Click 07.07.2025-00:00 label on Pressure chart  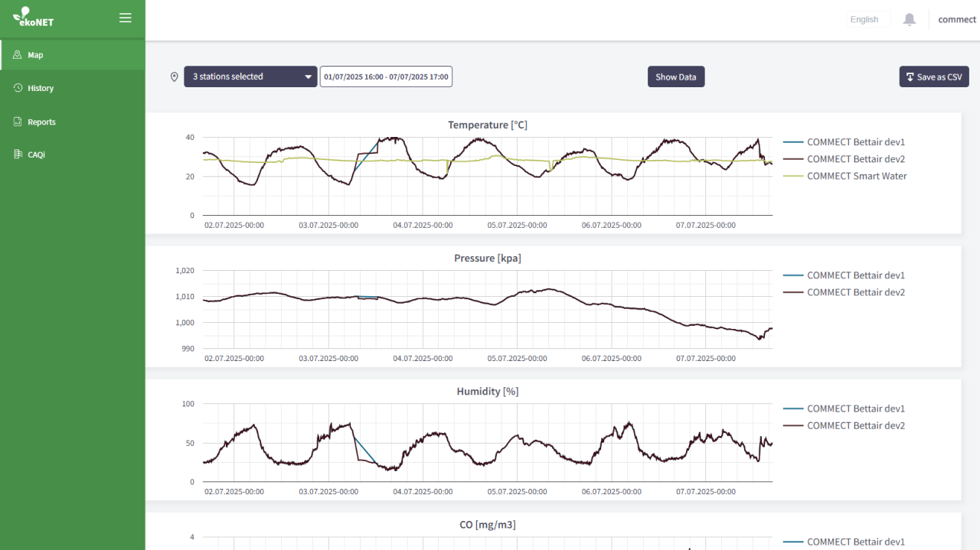click(706, 359)
